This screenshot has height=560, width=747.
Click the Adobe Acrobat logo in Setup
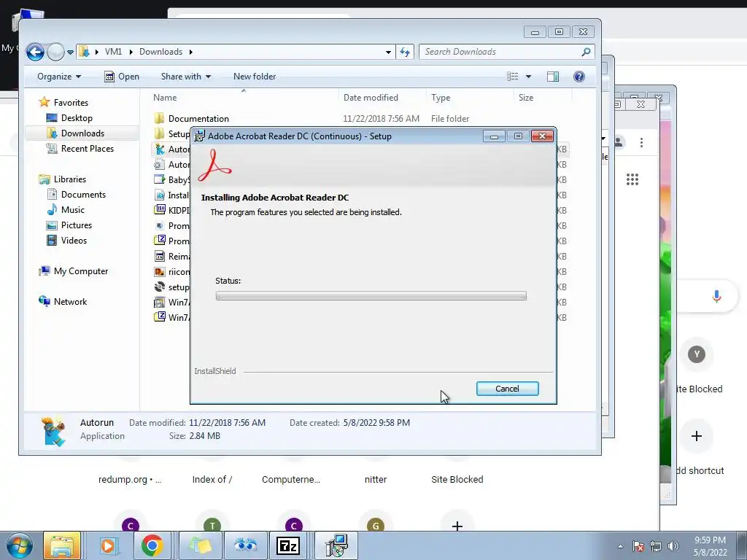(x=214, y=166)
